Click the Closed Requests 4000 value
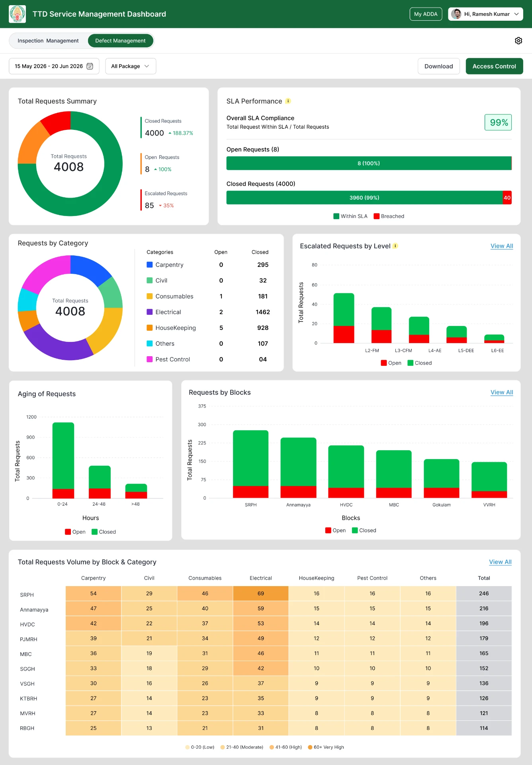 coord(155,133)
